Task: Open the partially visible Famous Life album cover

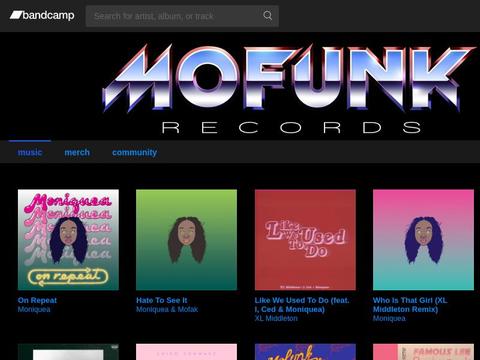Action: (423, 352)
